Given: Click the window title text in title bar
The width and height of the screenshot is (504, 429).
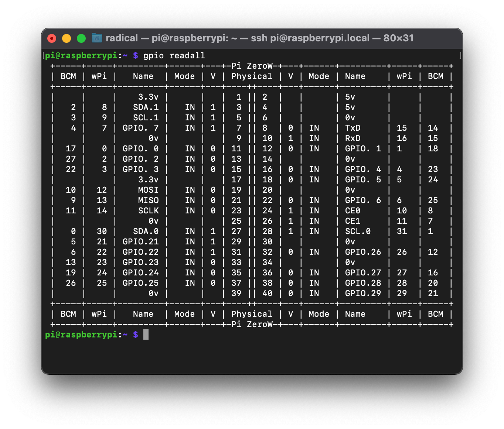Looking at the screenshot, I should pyautogui.click(x=259, y=38).
